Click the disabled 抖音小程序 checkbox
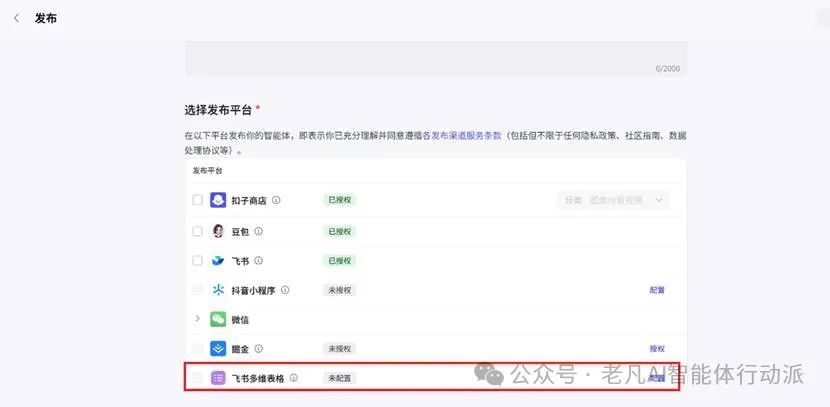Screen dimensions: 830x407 pyautogui.click(x=197, y=290)
